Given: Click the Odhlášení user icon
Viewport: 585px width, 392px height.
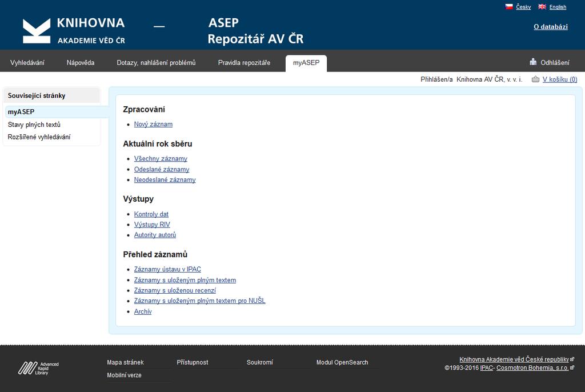Looking at the screenshot, I should [x=533, y=62].
